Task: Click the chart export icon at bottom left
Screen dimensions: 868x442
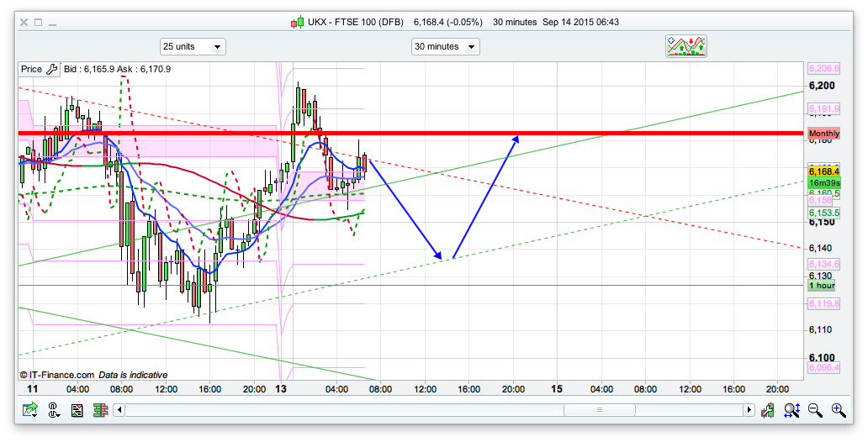Action: pos(30,410)
